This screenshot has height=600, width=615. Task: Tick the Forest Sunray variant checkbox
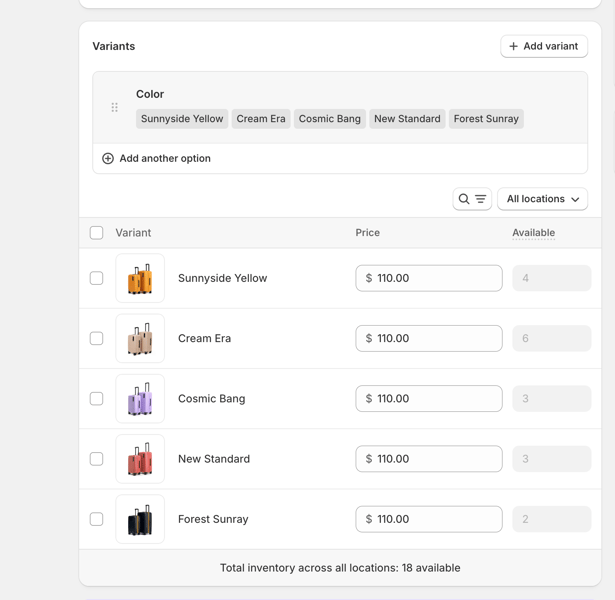click(x=97, y=519)
